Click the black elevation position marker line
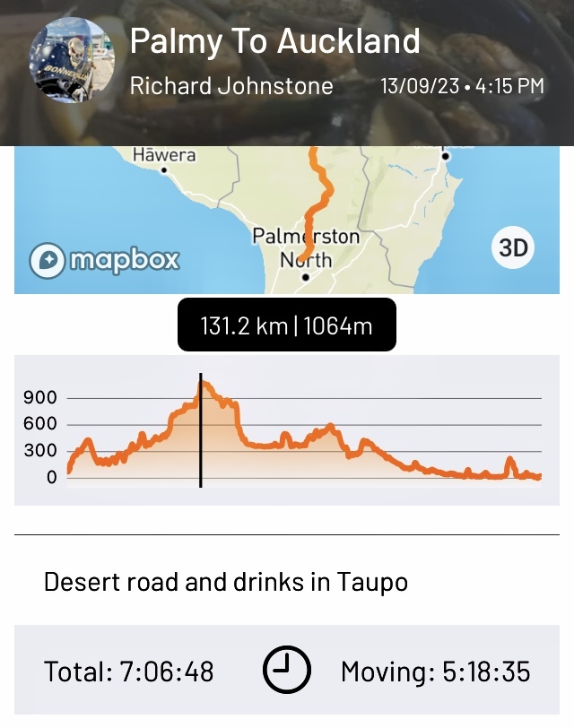This screenshot has width=574, height=728. tap(200, 430)
